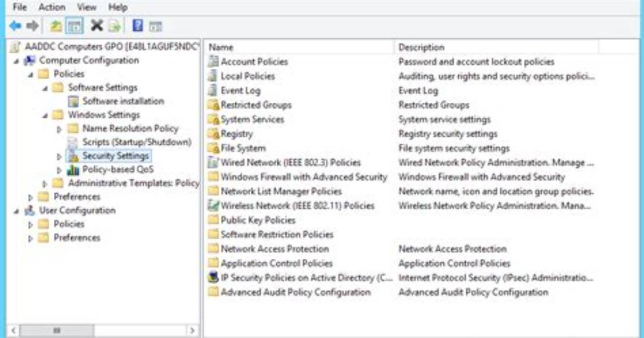Viewport: 644px width, 338px height.
Task: Select Application Control Policies in list
Action: click(277, 263)
